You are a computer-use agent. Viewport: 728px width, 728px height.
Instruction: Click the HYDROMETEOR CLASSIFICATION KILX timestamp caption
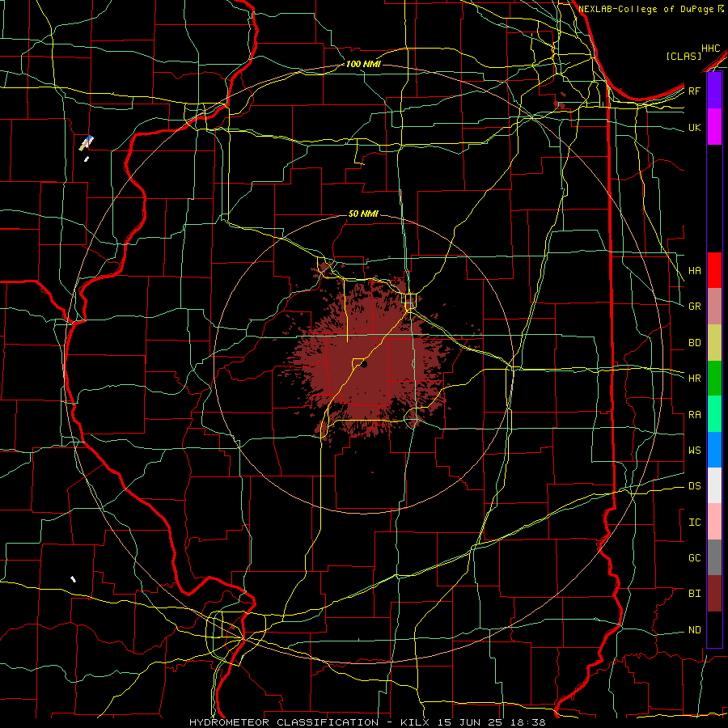pos(367,722)
